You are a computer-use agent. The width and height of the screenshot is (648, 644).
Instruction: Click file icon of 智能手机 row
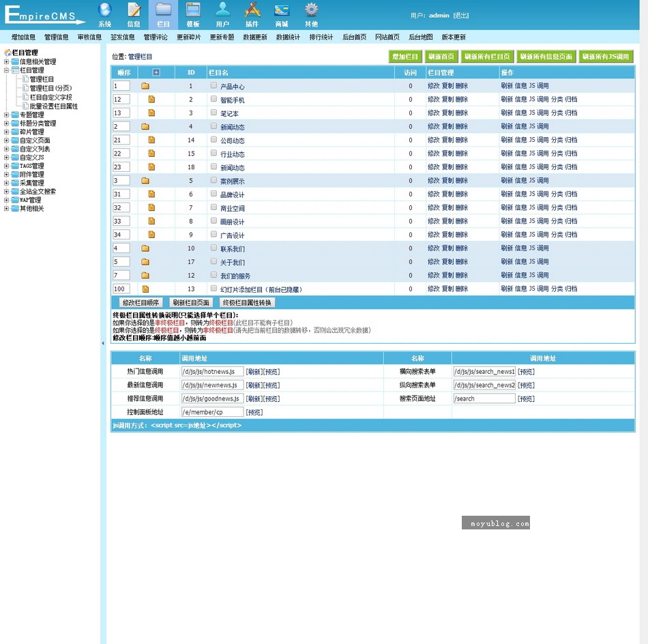pos(151,99)
